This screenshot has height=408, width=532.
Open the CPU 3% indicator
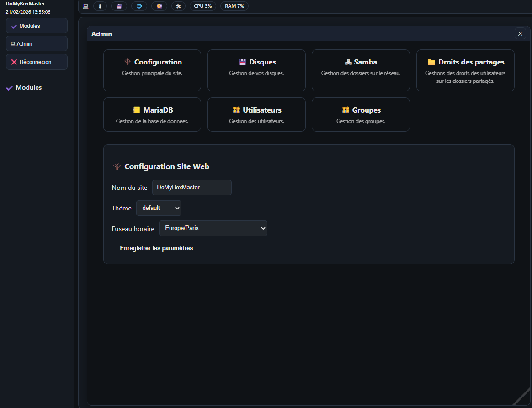pos(203,6)
